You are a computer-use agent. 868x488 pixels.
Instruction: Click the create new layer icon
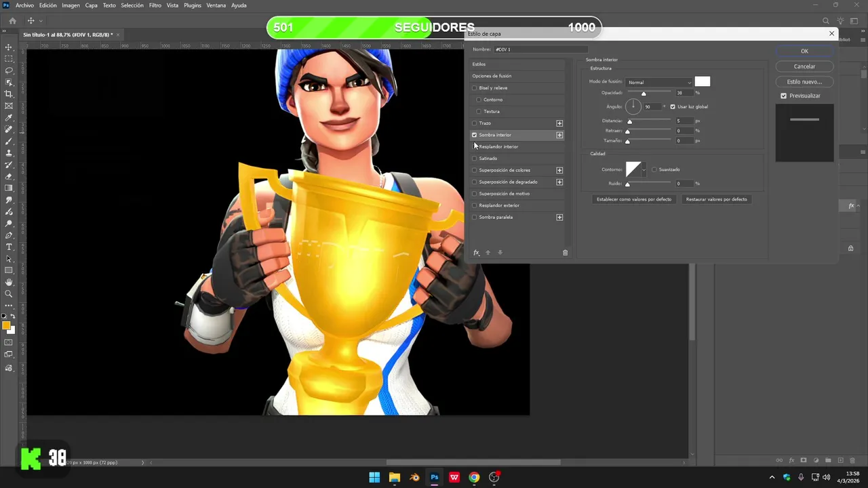840,460
